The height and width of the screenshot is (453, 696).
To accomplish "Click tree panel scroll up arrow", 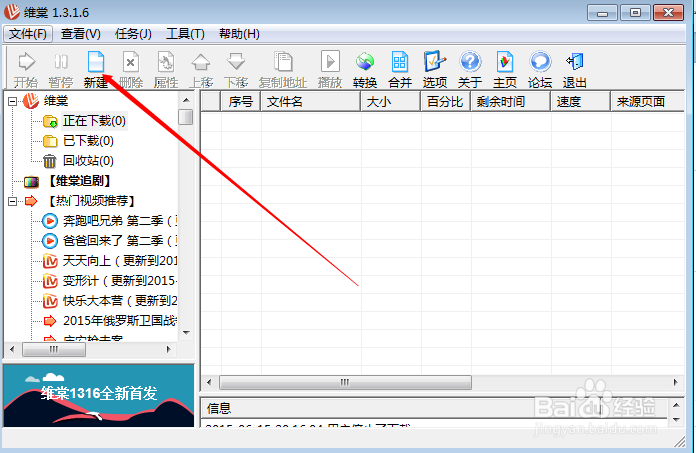I will point(186,100).
